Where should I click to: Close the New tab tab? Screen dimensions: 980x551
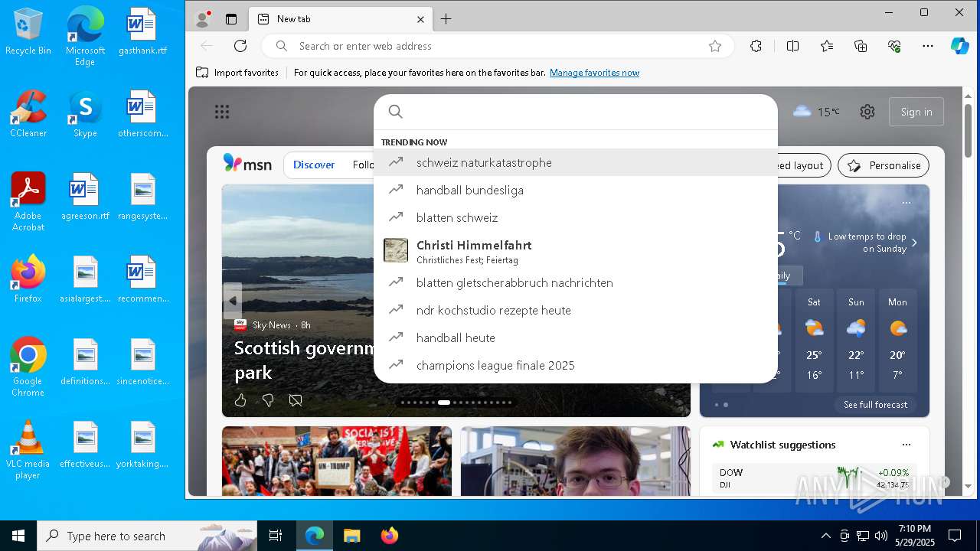coord(420,19)
